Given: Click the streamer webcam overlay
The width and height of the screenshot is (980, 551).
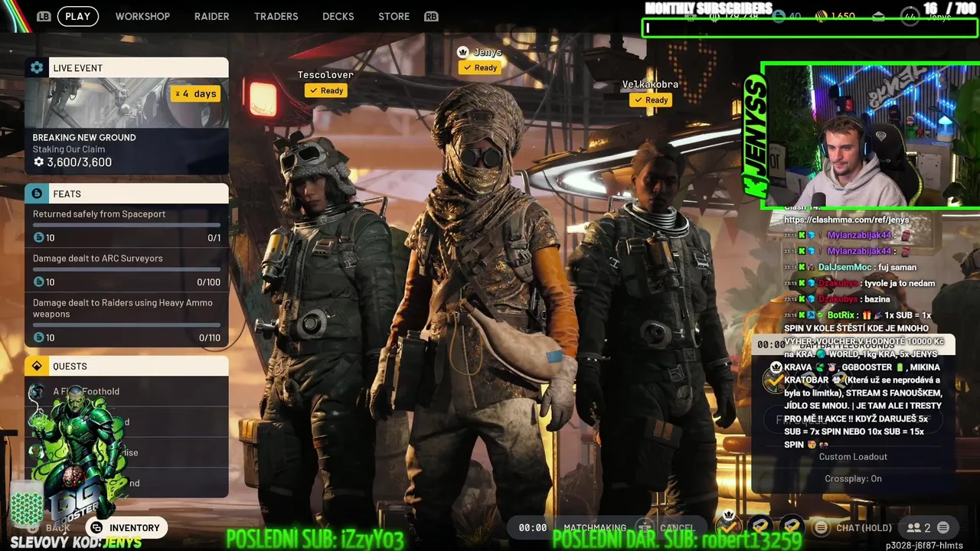Looking at the screenshot, I should [x=871, y=136].
